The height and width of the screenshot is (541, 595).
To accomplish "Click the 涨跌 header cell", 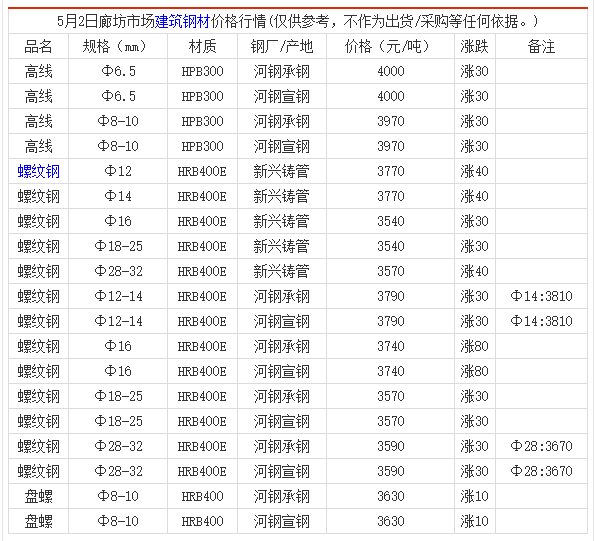I will click(x=475, y=46).
